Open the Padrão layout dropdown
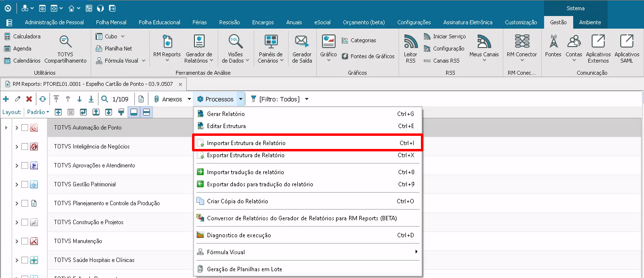644x278 pixels. click(38, 112)
